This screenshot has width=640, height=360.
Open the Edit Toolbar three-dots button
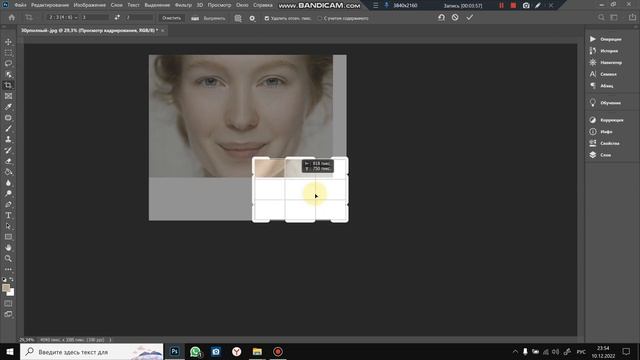(8, 269)
